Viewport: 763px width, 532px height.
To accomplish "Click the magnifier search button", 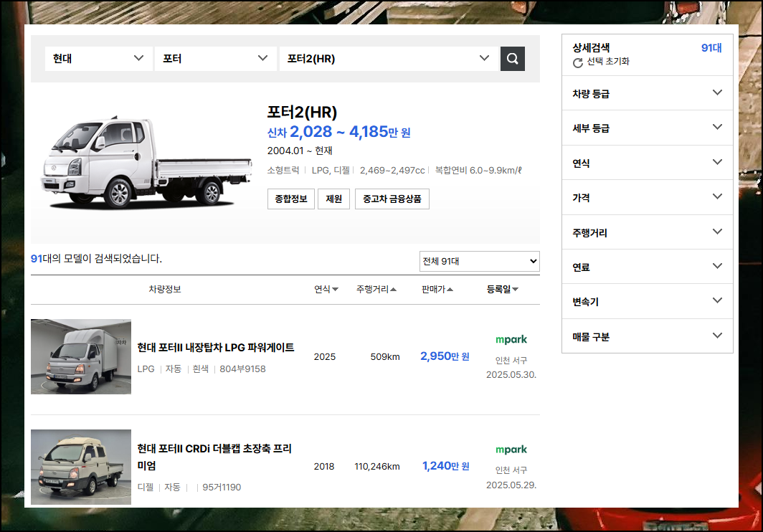I will (513, 59).
